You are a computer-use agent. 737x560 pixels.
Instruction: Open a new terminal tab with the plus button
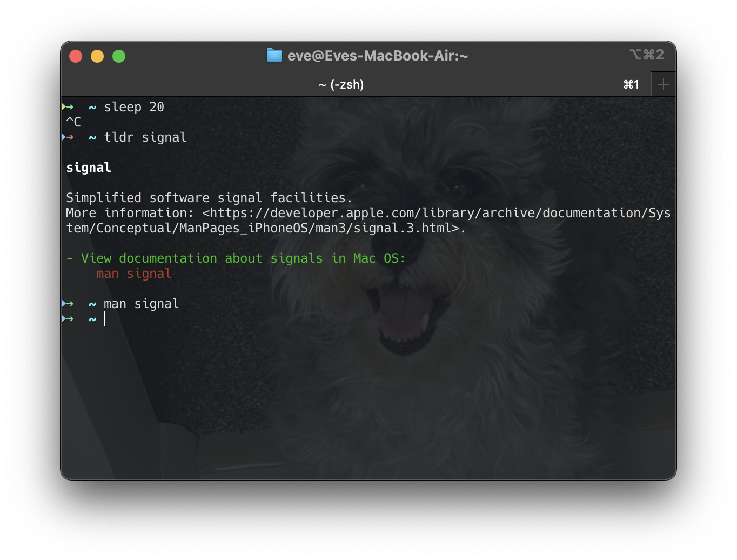(x=663, y=84)
